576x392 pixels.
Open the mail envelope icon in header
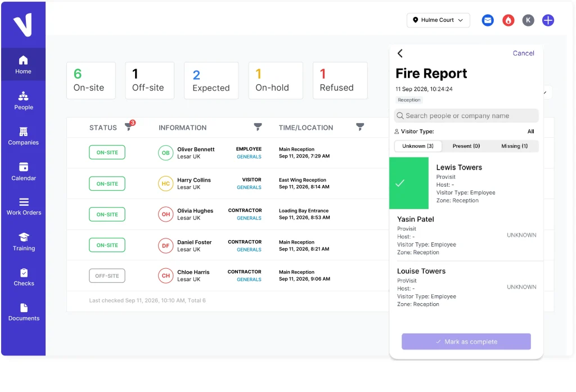point(488,20)
